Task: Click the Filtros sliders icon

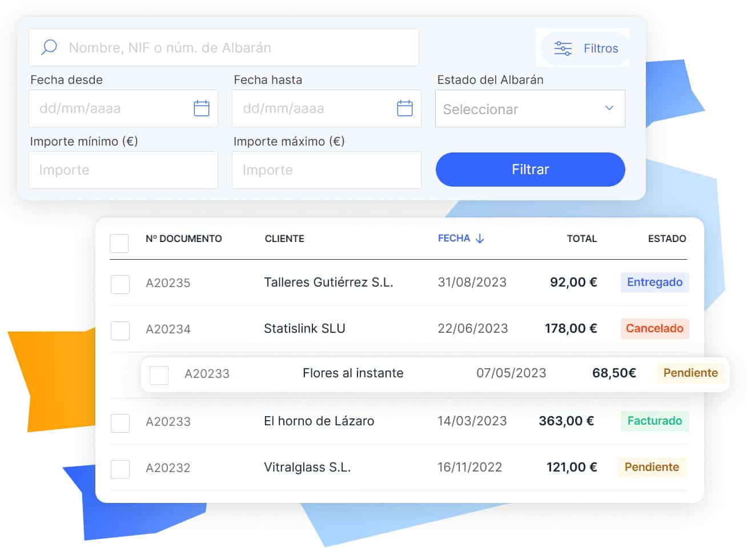Action: click(x=563, y=49)
